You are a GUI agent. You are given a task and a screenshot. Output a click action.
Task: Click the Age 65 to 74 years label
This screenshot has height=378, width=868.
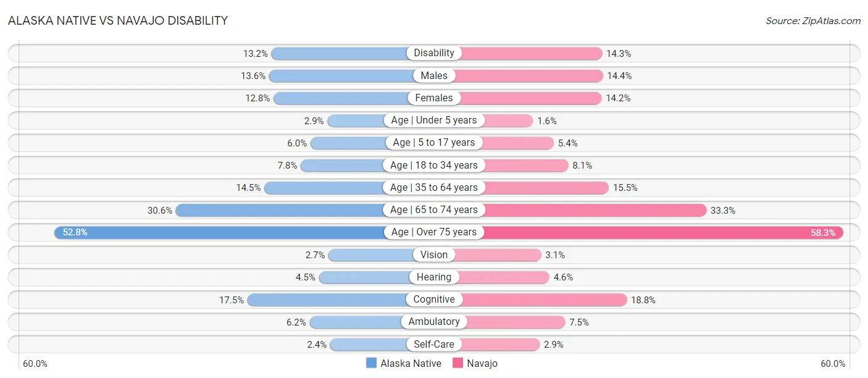[434, 209]
